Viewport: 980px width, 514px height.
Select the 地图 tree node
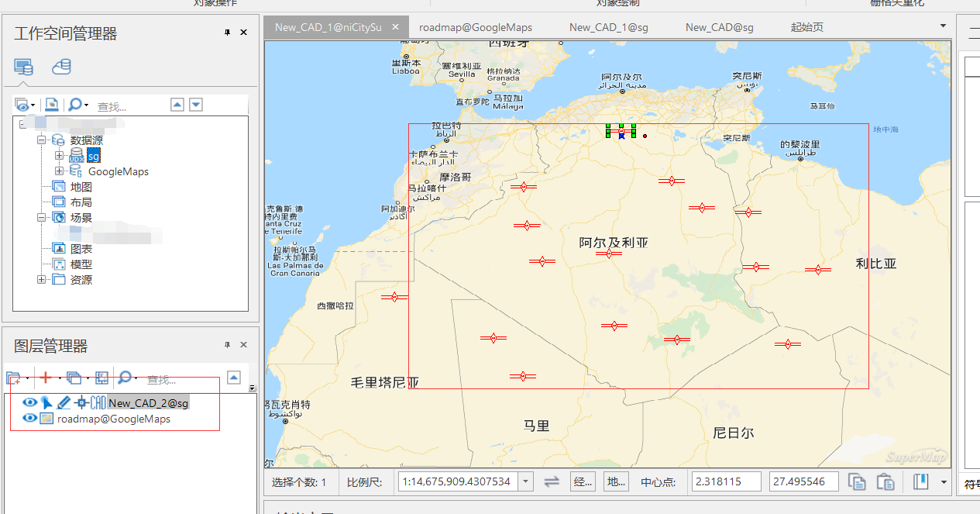tap(81, 187)
